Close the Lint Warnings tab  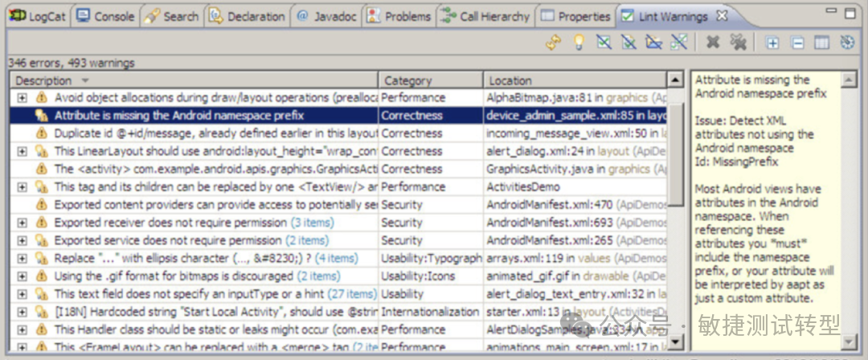(721, 16)
